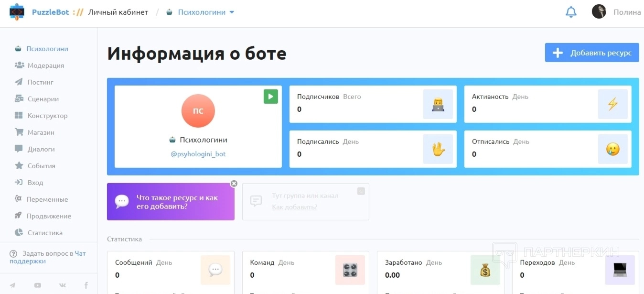Click the Магазин shopping cart icon
This screenshot has width=644, height=294.
point(19,132)
